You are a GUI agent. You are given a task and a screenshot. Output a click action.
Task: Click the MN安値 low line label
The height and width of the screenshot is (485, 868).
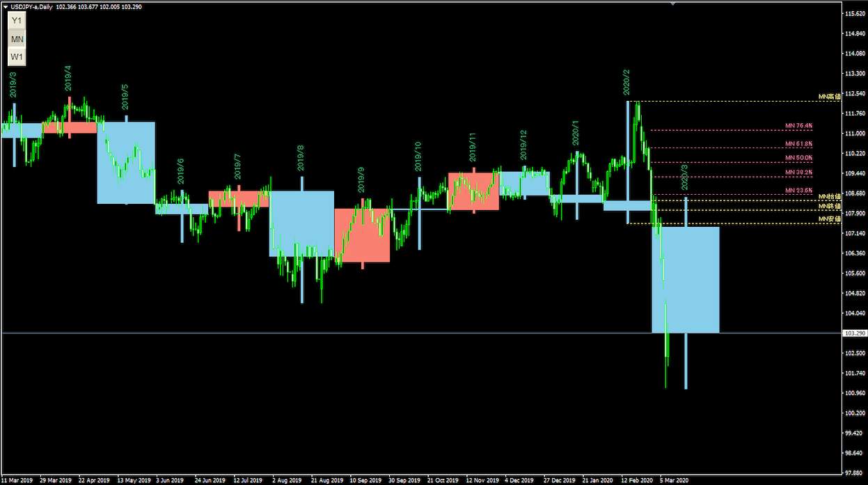829,219
